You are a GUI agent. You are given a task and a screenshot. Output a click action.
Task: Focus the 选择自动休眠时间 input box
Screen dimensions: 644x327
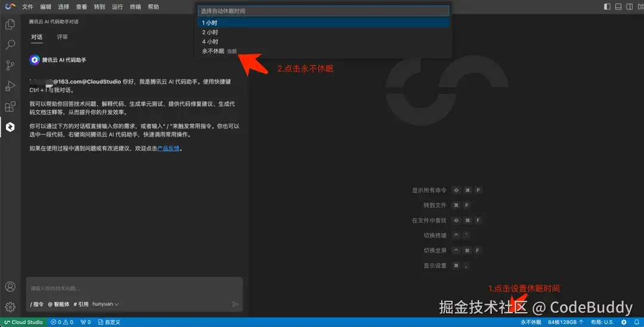click(x=323, y=11)
